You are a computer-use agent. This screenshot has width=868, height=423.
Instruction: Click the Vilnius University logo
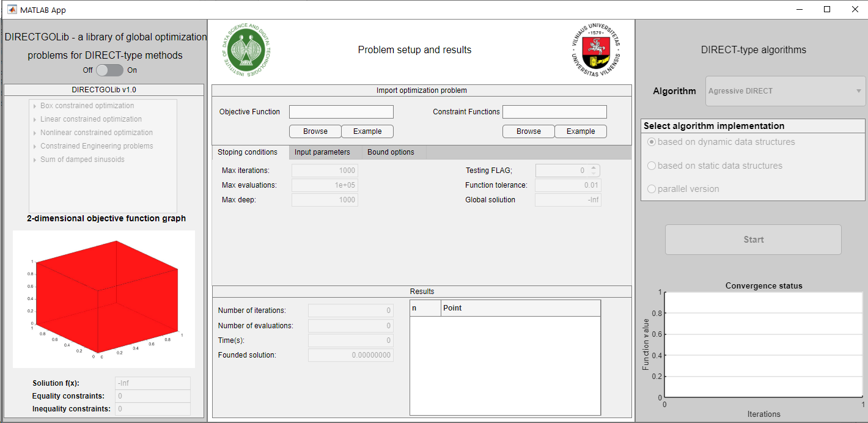pyautogui.click(x=595, y=50)
